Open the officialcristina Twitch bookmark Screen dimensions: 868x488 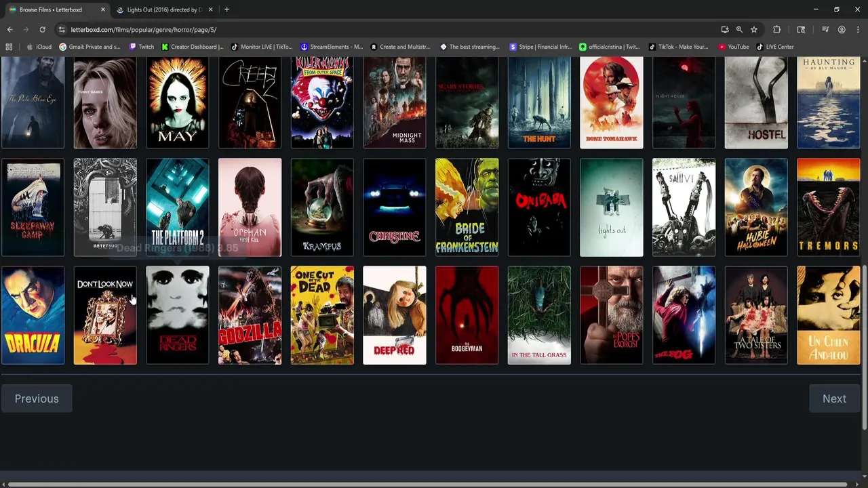(610, 47)
